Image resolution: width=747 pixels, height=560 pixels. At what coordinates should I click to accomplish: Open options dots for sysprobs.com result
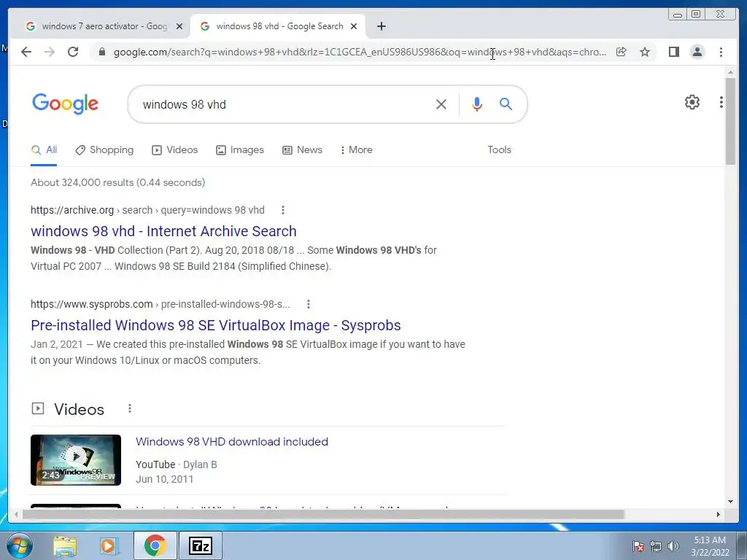309,304
